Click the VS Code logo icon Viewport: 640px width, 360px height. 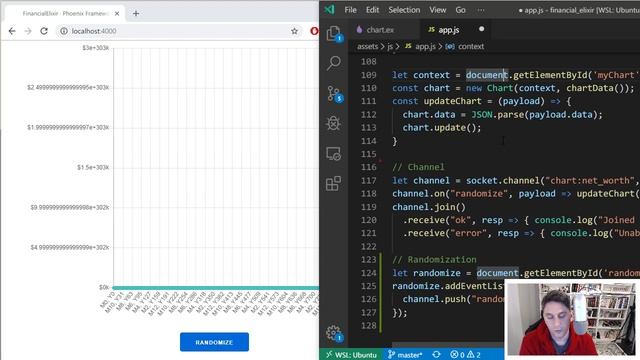click(329, 9)
